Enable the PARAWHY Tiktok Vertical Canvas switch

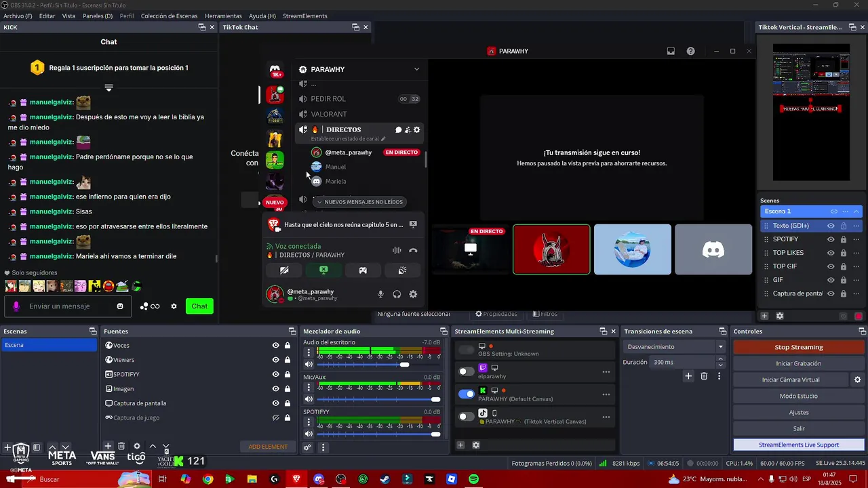467,416
